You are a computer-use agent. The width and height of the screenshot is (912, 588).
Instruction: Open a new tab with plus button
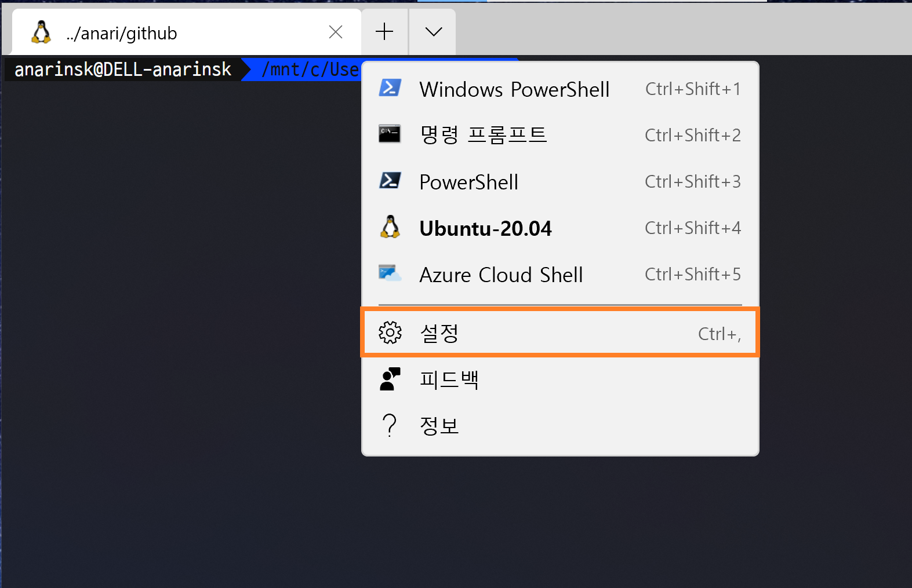[x=384, y=31]
